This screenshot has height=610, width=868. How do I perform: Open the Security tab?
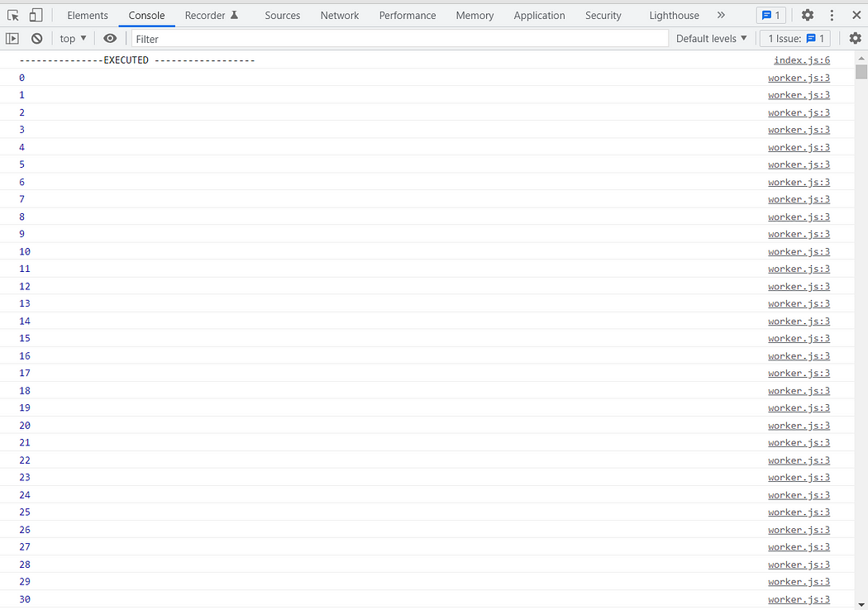(x=603, y=16)
